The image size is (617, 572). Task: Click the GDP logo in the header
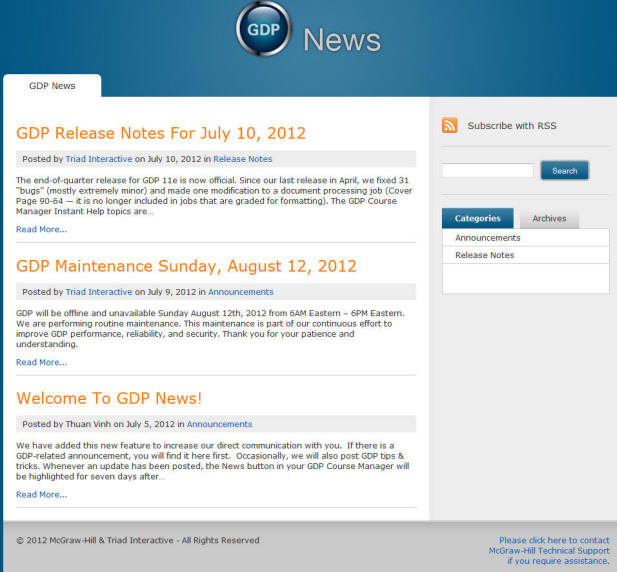(x=264, y=29)
